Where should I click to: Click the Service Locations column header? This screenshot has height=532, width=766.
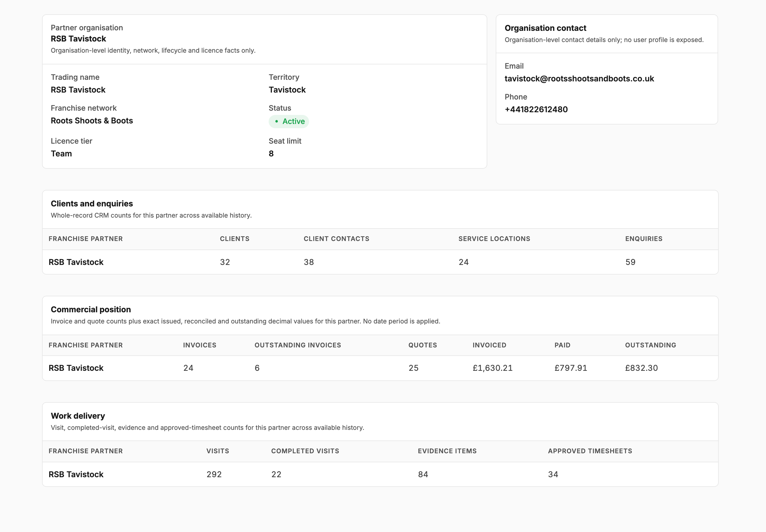click(494, 239)
